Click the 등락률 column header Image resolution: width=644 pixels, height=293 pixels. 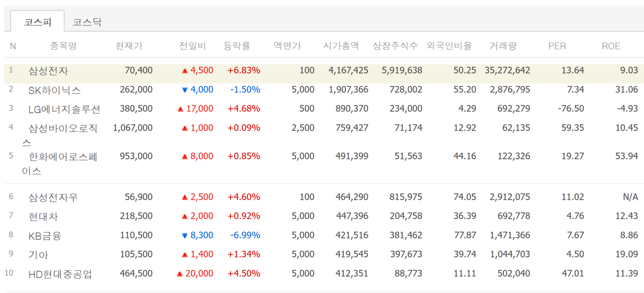pyautogui.click(x=237, y=46)
